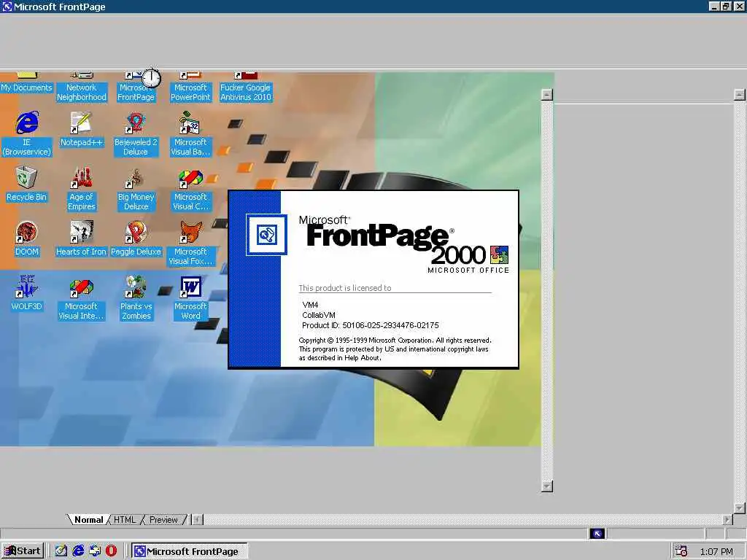
Task: Restore down the FrontPage window
Action: pyautogui.click(x=726, y=6)
